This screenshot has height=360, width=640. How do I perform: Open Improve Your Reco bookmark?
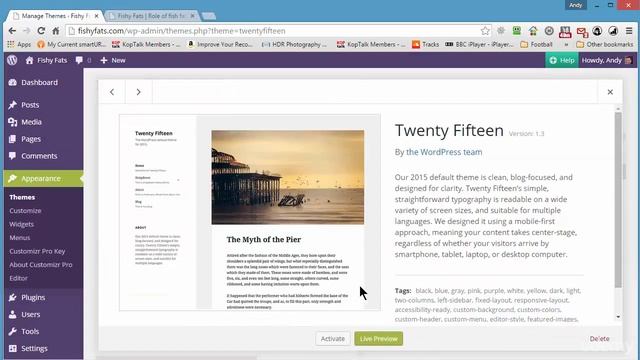(220, 44)
